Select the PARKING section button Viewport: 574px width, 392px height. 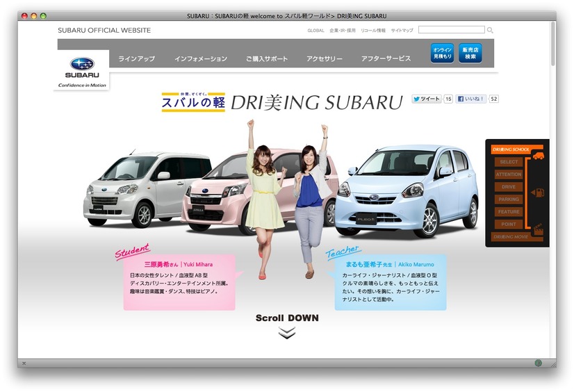pyautogui.click(x=509, y=199)
